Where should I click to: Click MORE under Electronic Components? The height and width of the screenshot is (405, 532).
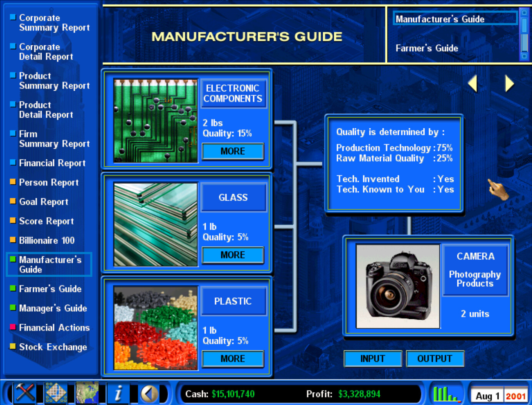[233, 151]
